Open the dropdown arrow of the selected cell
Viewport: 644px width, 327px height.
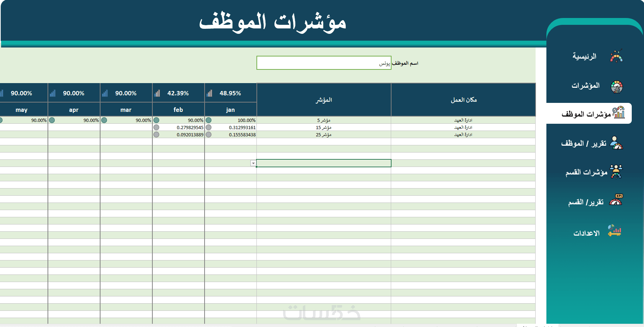pyautogui.click(x=253, y=163)
